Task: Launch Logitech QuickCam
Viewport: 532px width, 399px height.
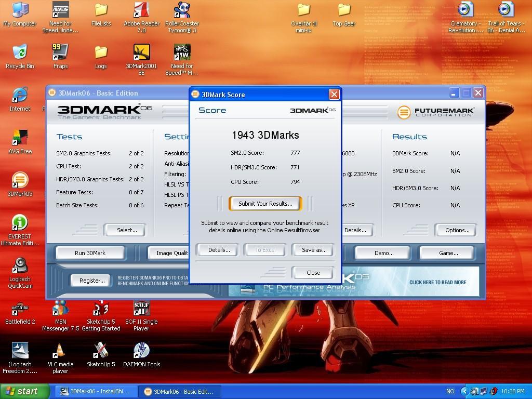Action: (20, 273)
